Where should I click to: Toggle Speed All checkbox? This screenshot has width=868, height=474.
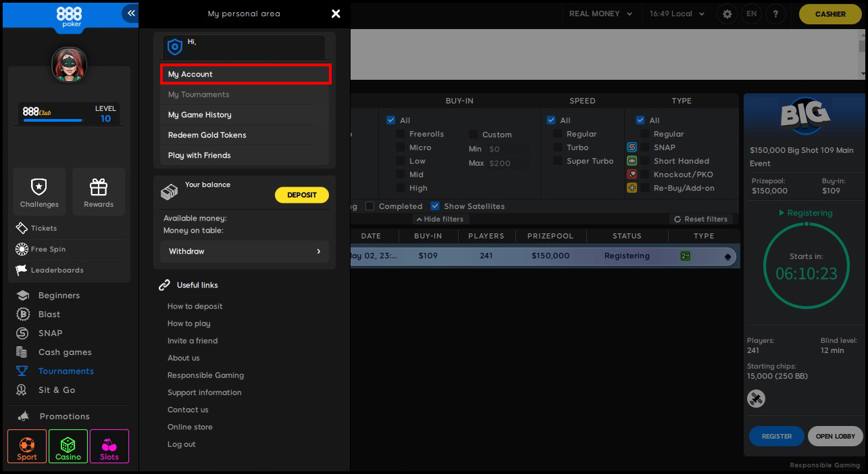tap(551, 120)
